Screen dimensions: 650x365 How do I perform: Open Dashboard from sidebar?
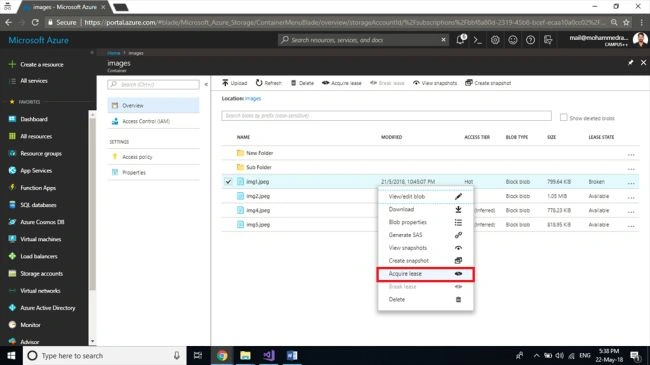34,119
